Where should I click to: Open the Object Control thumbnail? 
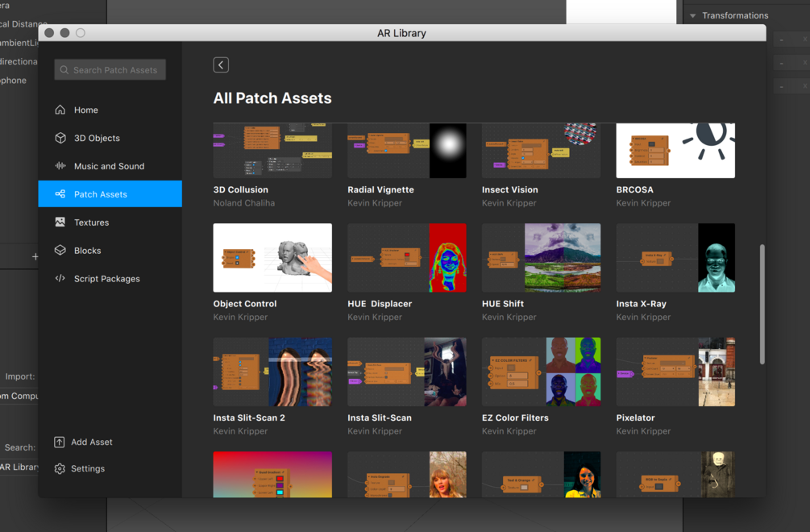(272, 258)
